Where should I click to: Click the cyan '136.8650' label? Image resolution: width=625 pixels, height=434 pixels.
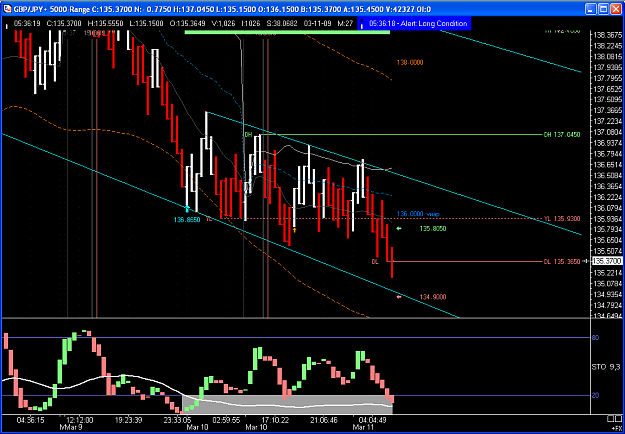187,220
